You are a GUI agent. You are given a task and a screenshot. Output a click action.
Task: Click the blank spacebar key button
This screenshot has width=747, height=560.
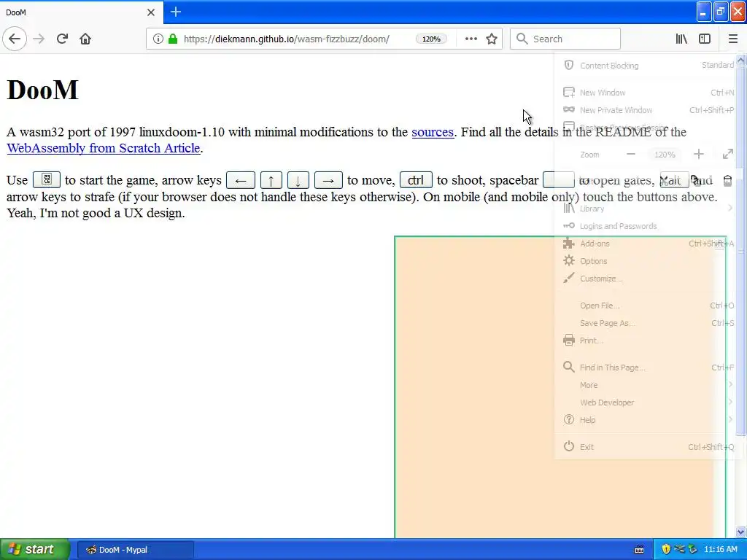point(559,180)
